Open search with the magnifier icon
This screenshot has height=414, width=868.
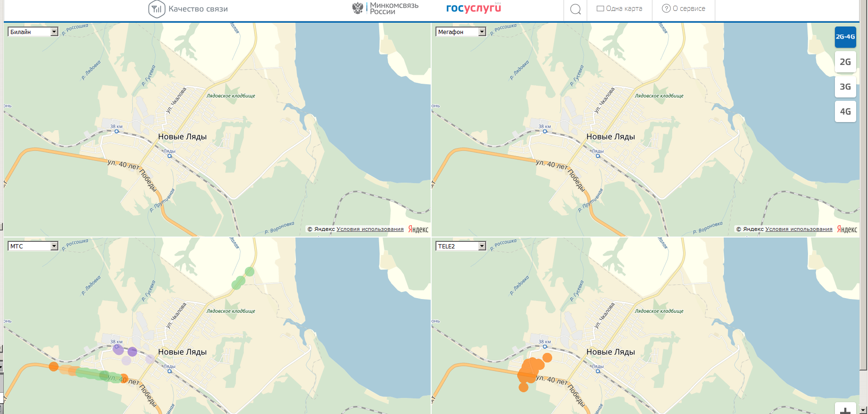[575, 9]
